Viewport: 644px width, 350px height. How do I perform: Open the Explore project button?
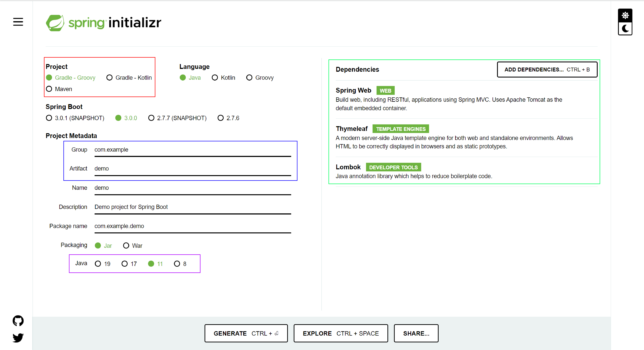[341, 333]
